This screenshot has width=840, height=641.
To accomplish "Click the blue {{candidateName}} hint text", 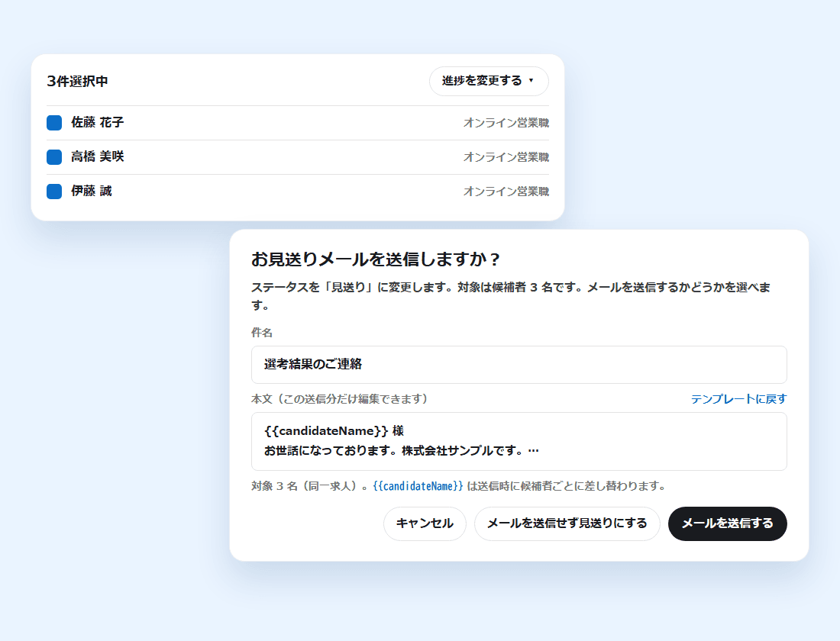I will [418, 486].
